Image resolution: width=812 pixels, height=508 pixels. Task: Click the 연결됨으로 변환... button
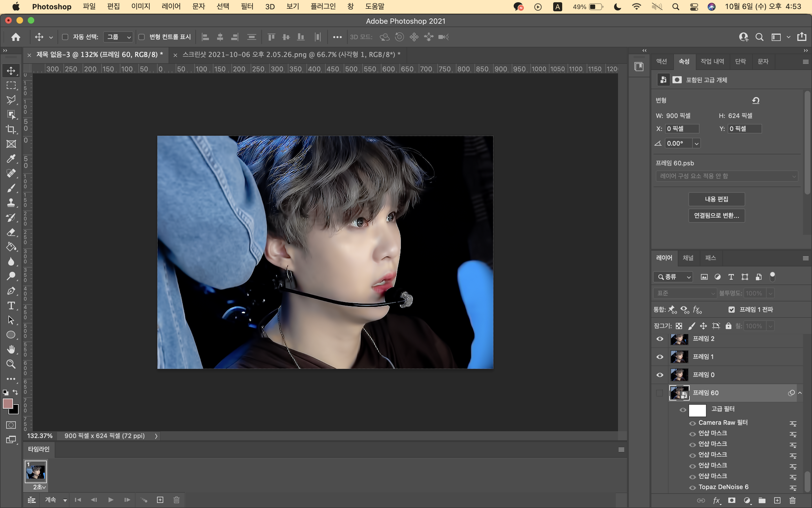(x=716, y=215)
